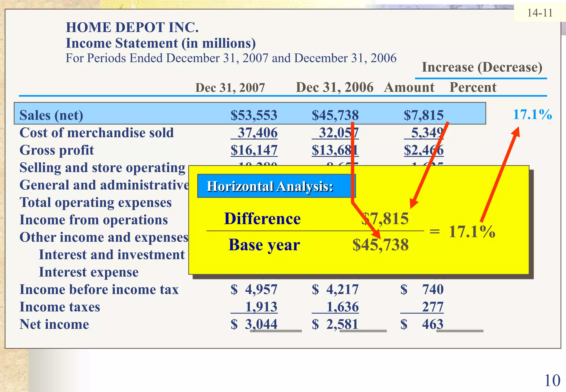Image resolution: width=566 pixels, height=392 pixels.
Task: Click 'Income before income tax' label
Action: (99, 289)
